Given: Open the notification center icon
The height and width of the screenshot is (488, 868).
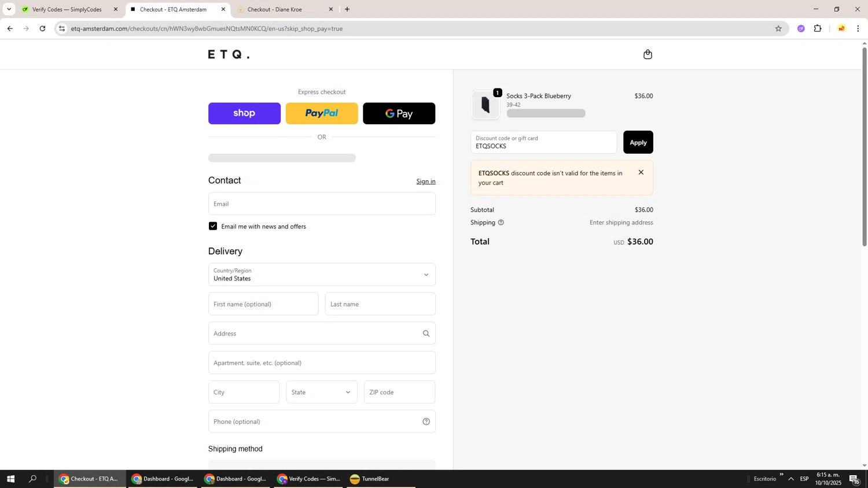Looking at the screenshot, I should 854,479.
